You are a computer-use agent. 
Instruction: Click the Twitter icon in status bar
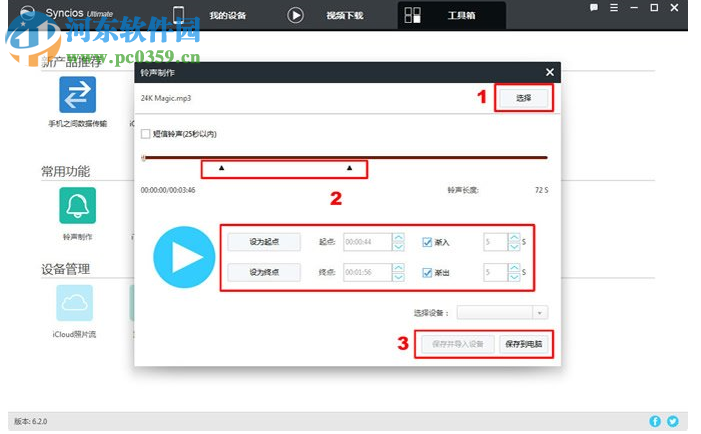click(x=673, y=421)
